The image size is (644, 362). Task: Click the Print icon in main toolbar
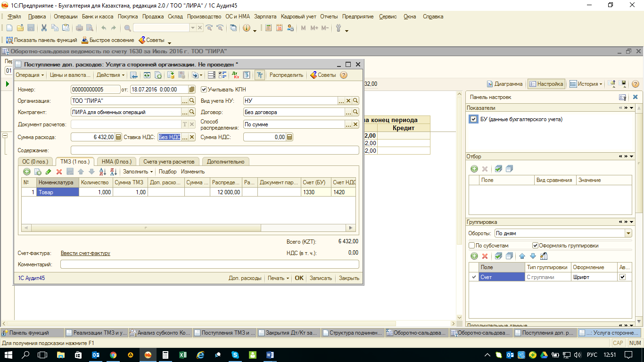[79, 28]
